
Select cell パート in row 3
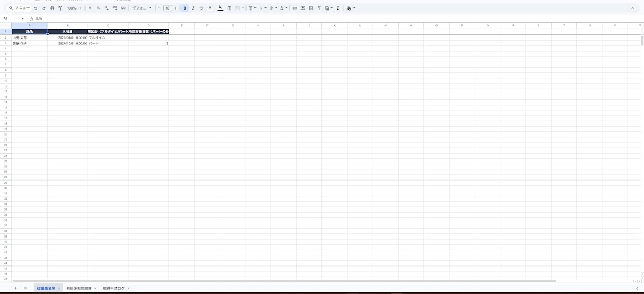[108, 43]
